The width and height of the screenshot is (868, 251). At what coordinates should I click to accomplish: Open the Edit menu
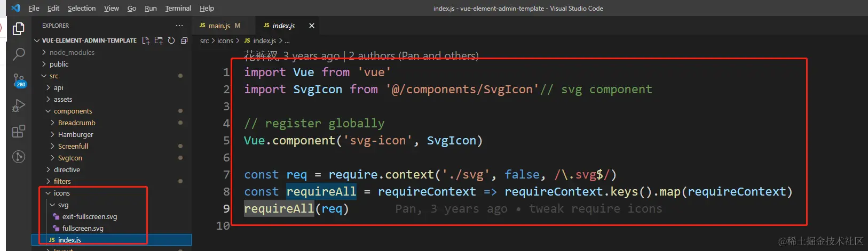tap(53, 8)
